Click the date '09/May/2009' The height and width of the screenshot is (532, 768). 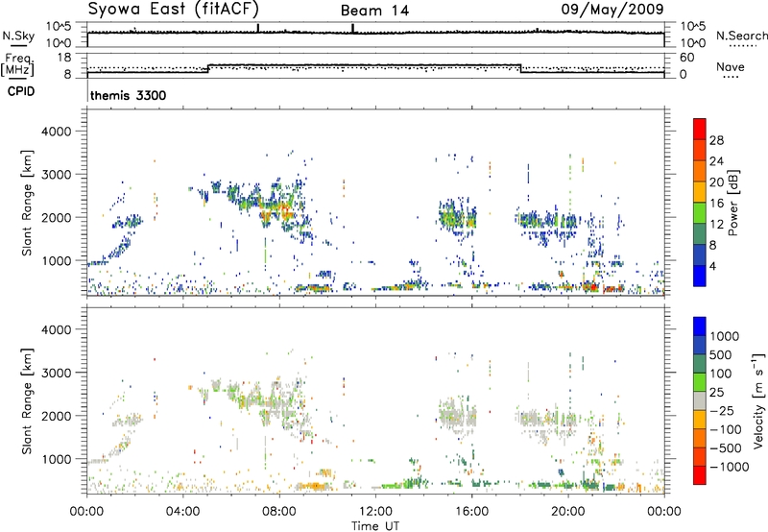point(612,10)
